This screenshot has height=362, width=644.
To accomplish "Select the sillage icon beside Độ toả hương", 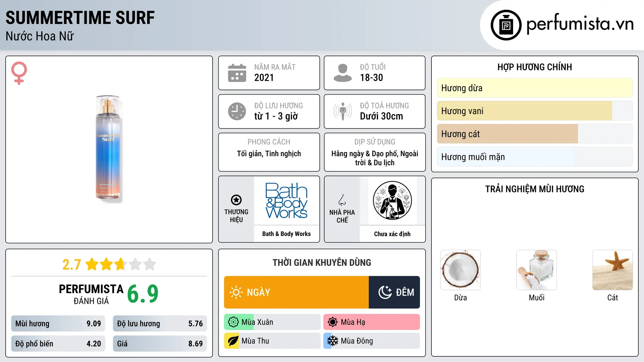I will coord(343,111).
